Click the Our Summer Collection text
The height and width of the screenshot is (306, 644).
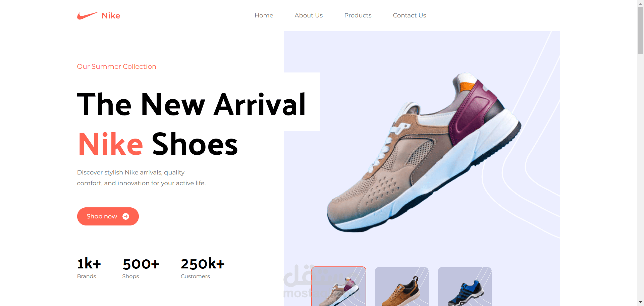coord(117,66)
